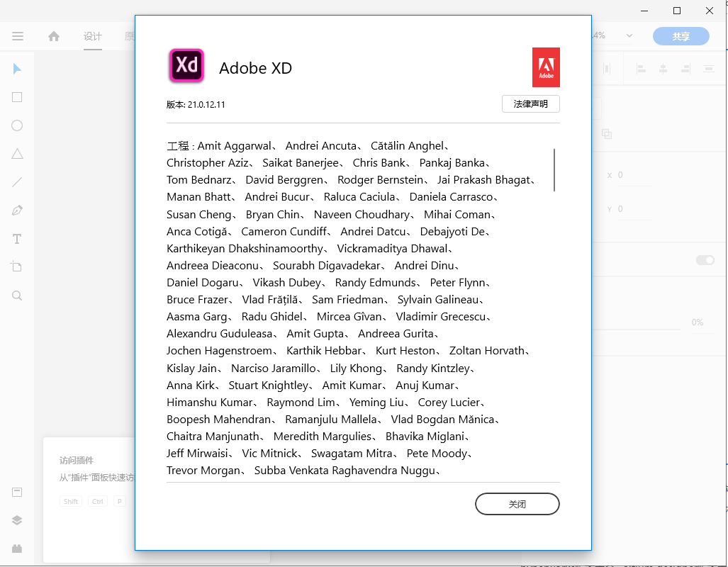This screenshot has width=728, height=567.
Task: Open the Plugins panel
Action: click(17, 549)
